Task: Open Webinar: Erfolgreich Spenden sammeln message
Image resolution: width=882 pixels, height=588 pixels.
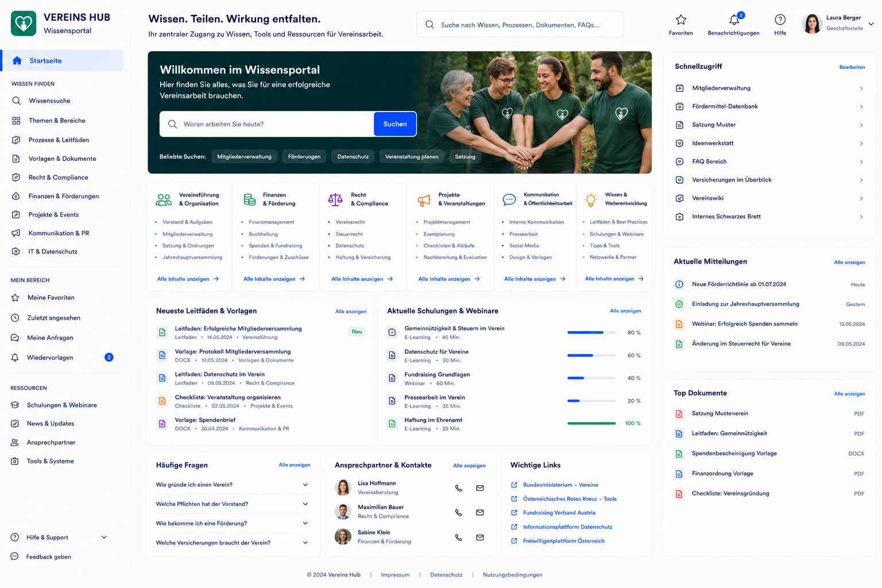Action: click(x=769, y=324)
